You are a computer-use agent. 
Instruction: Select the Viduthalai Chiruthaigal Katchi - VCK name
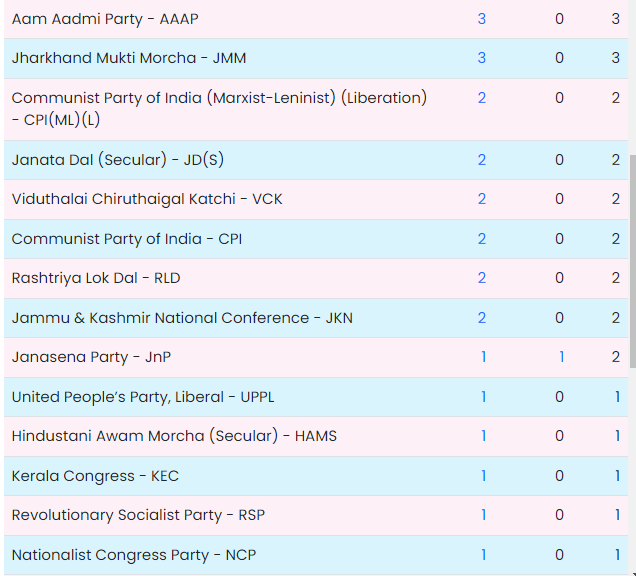click(x=147, y=199)
